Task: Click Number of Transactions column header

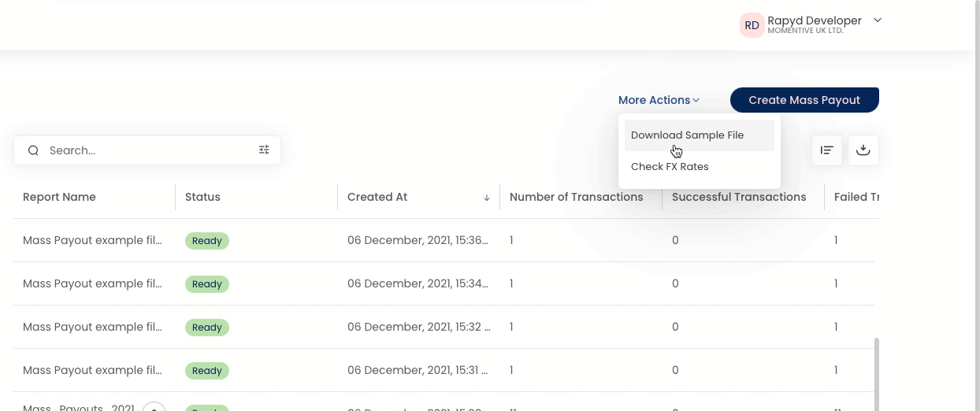Action: (577, 197)
